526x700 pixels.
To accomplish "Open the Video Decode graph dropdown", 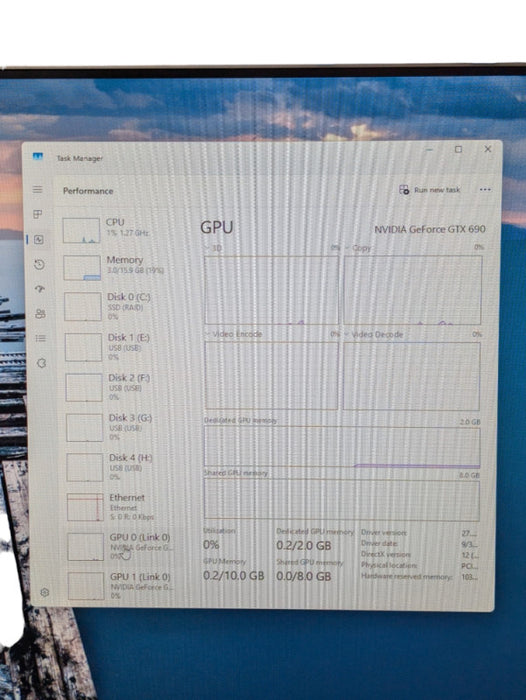I will pyautogui.click(x=374, y=334).
